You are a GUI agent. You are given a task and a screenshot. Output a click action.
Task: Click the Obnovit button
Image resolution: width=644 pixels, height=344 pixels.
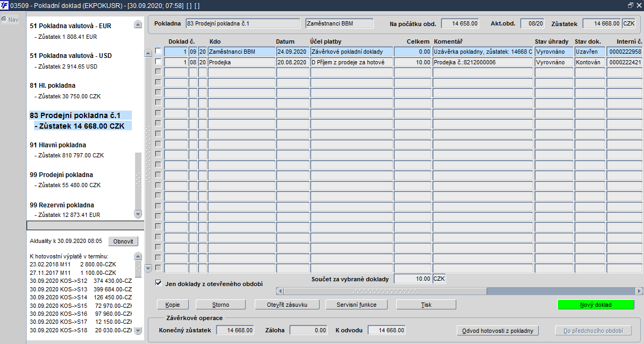click(123, 241)
